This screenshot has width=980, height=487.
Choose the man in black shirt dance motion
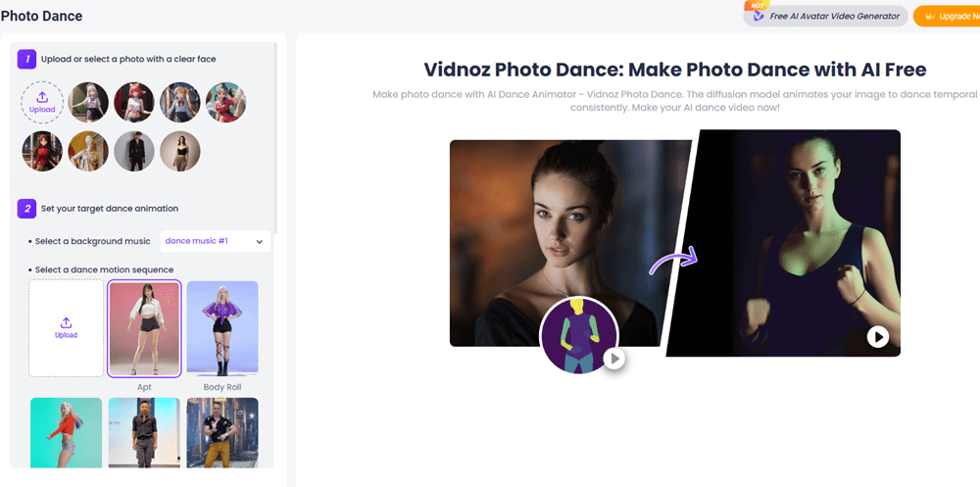(x=144, y=432)
